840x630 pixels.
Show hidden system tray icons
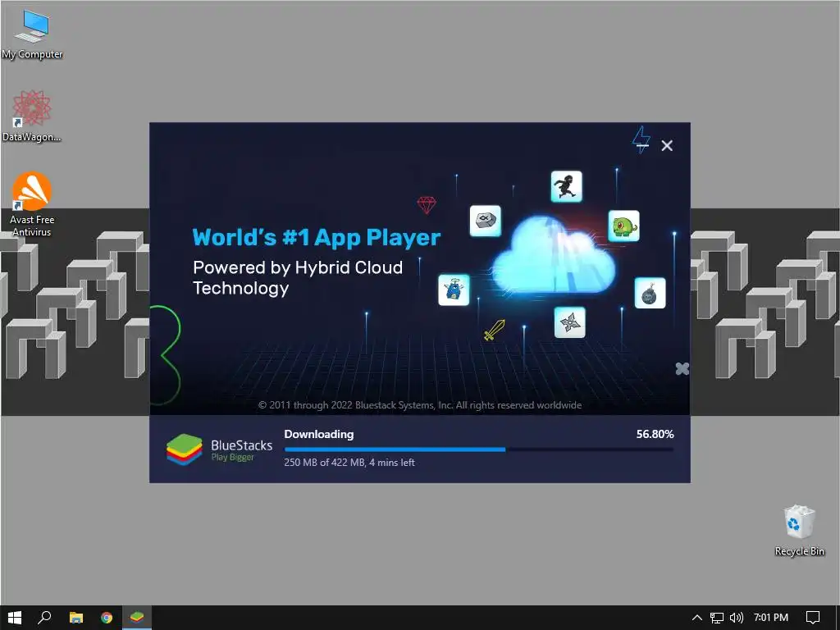[697, 618]
